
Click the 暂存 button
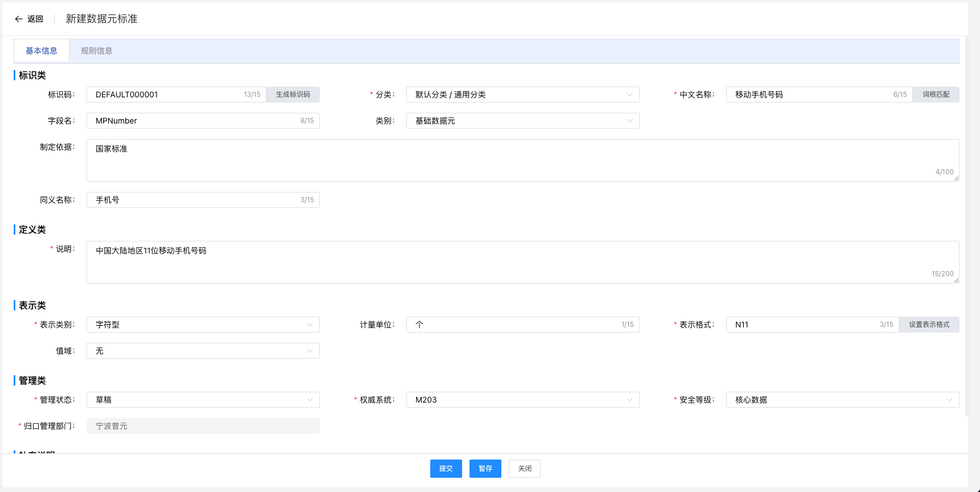click(485, 469)
